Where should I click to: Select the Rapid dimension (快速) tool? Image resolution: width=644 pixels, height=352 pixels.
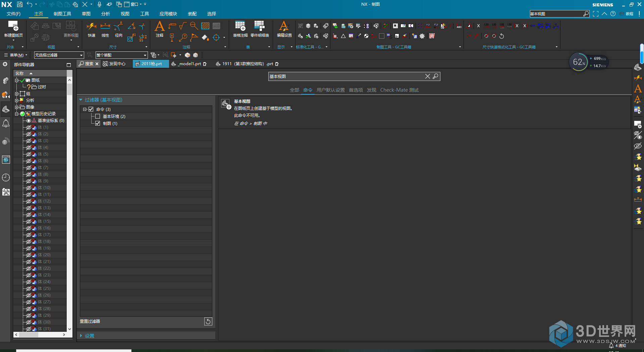(x=92, y=30)
